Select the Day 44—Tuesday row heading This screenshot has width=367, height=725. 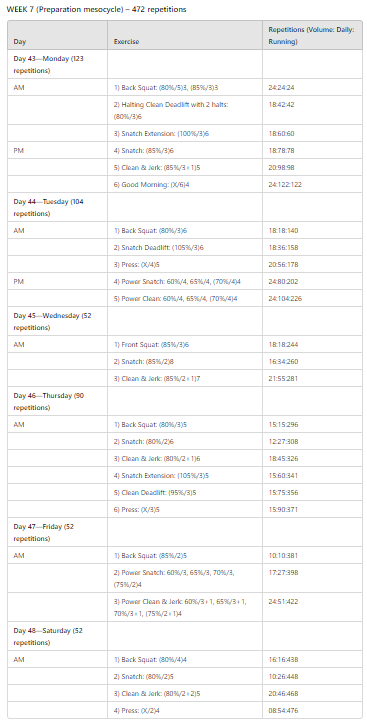(57, 208)
